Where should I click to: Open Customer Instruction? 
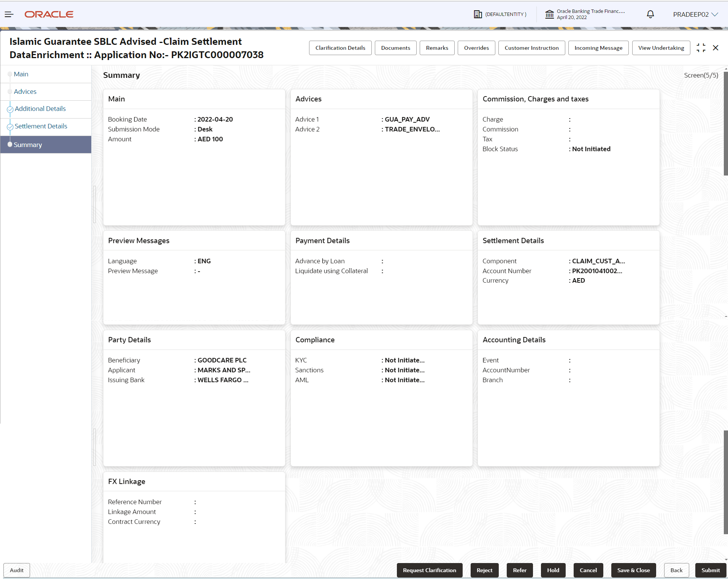(531, 48)
